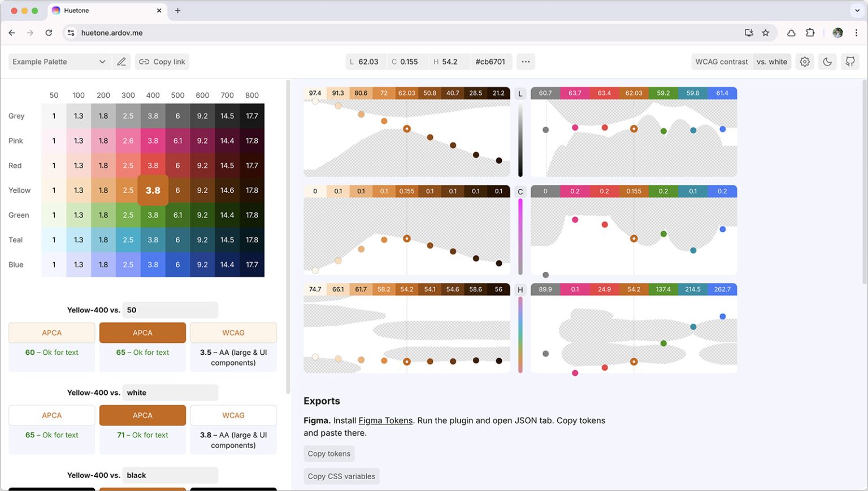Viewport: 868px width, 491px height.
Task: Select the Pink 400 color swatch
Action: [x=153, y=141]
